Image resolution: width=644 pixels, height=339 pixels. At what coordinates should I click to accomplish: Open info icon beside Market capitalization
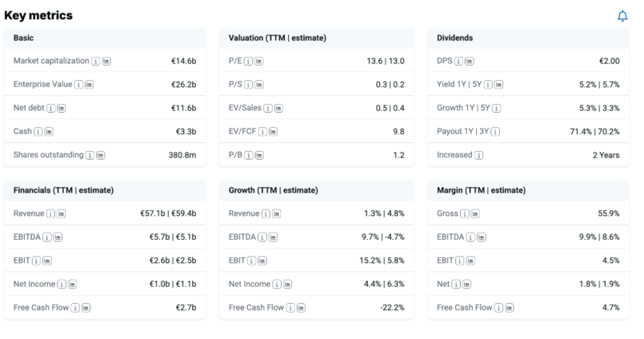click(96, 62)
